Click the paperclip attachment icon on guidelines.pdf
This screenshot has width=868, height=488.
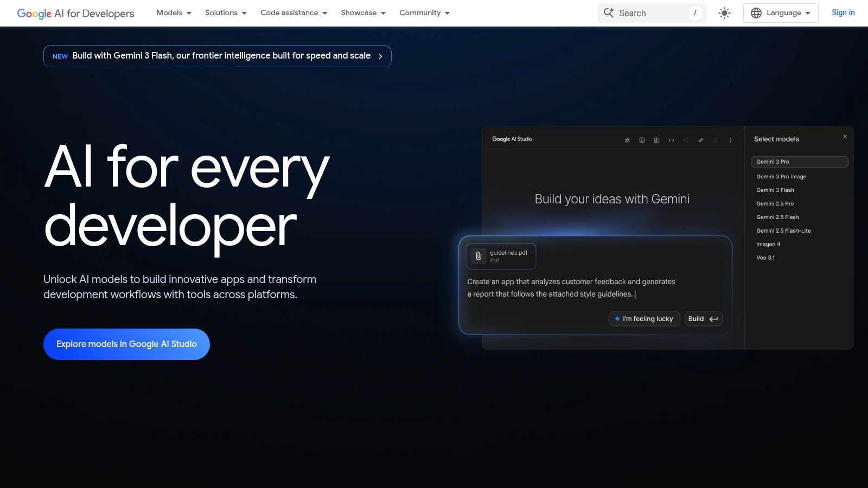478,256
